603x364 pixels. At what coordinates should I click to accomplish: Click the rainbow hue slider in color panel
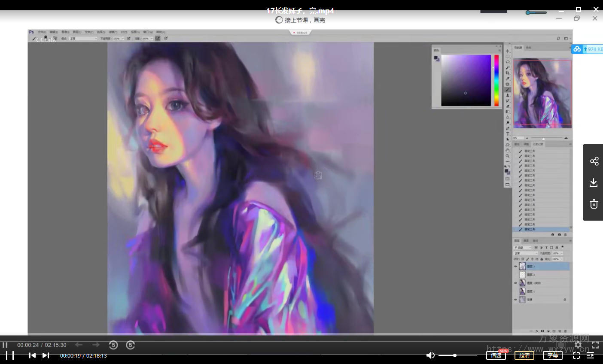click(x=496, y=80)
